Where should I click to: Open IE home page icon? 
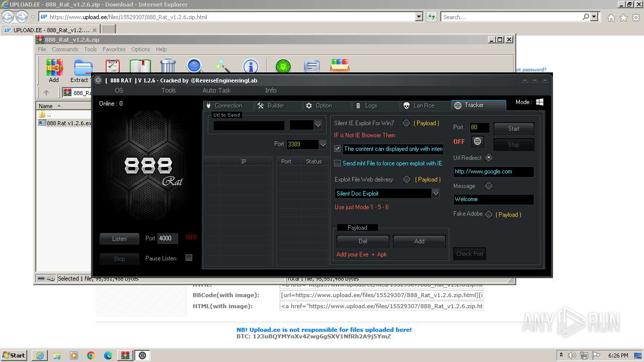[x=611, y=17]
